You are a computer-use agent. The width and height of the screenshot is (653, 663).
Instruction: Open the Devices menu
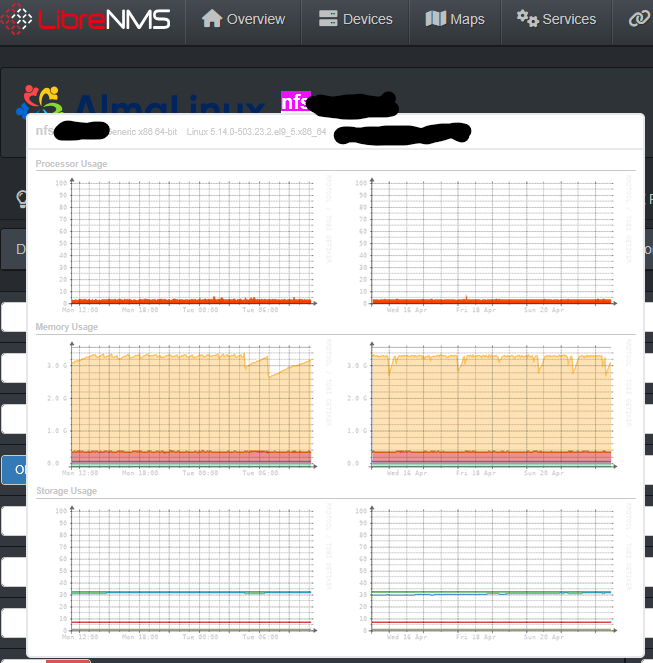pos(355,19)
